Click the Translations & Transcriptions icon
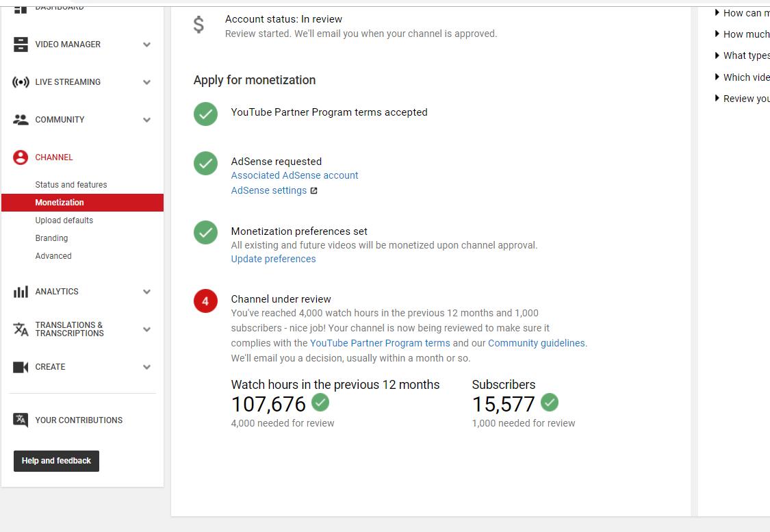770x532 pixels. (x=21, y=329)
